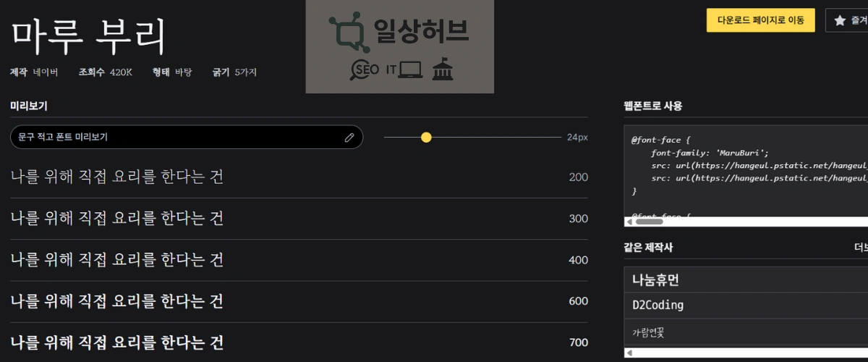This screenshot has width=868, height=362.
Task: Click the SEO magnifier icon
Action: (x=365, y=70)
